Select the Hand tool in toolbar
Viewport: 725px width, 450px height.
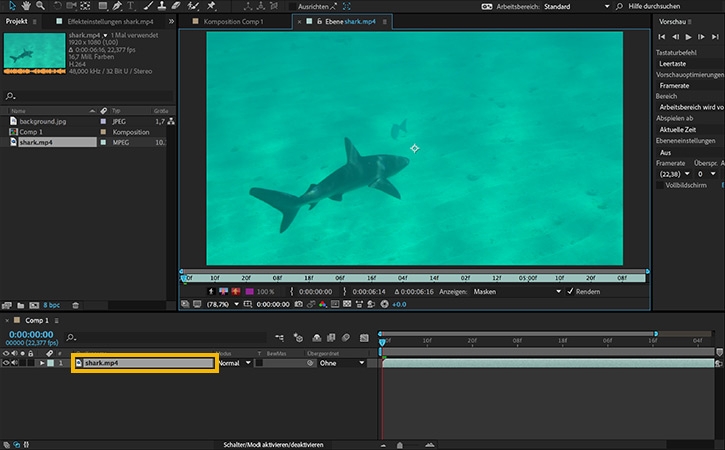point(24,6)
